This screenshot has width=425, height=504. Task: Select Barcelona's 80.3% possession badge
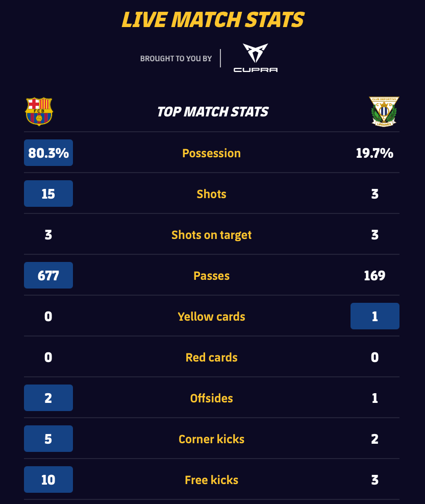click(48, 153)
